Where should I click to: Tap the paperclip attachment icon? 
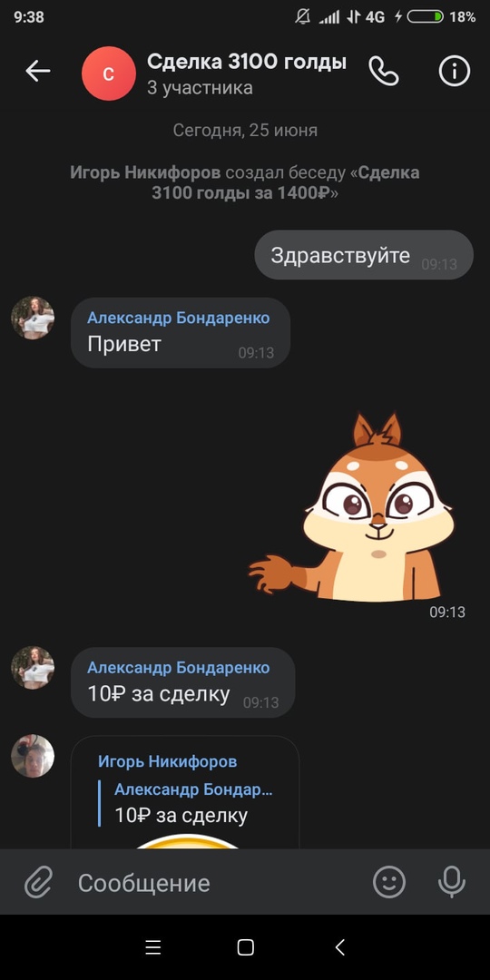coord(38,883)
